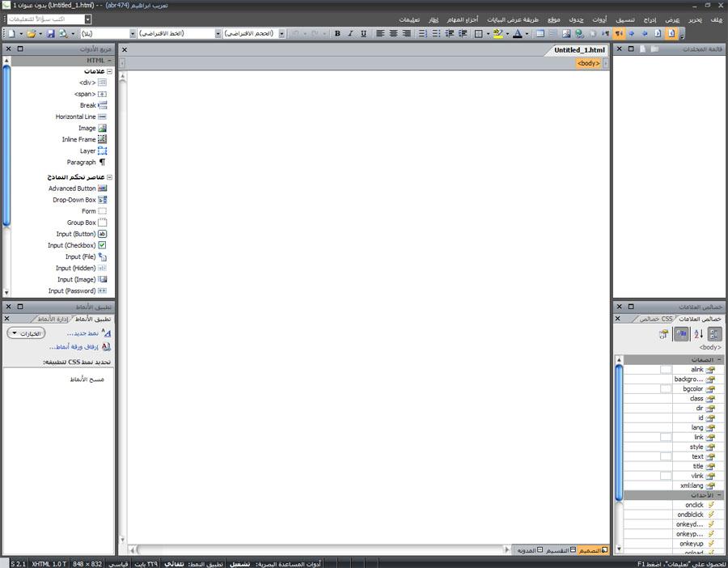The image size is (728, 568).
Task: Sort tag properties alphabetically
Action: pyautogui.click(x=698, y=334)
